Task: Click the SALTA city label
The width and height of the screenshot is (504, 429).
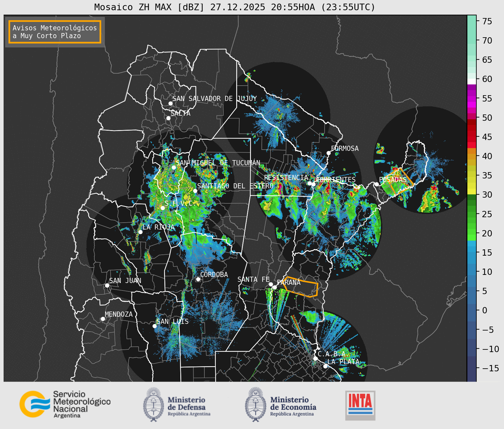Action: click(180, 113)
